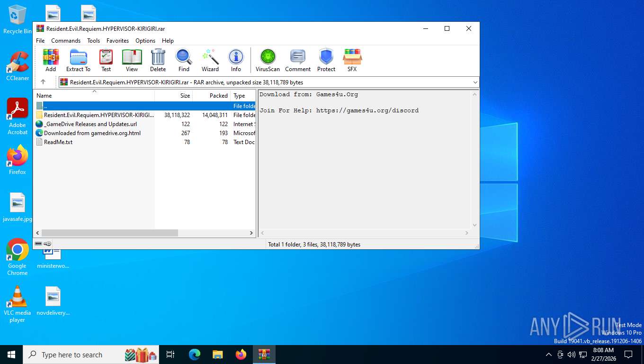
Task: Click the SFX toolbar icon
Action: click(352, 60)
